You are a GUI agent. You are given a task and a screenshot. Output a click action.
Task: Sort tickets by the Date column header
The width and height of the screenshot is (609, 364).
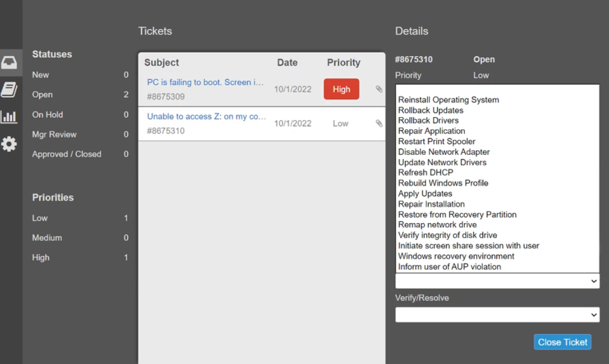pyautogui.click(x=287, y=62)
